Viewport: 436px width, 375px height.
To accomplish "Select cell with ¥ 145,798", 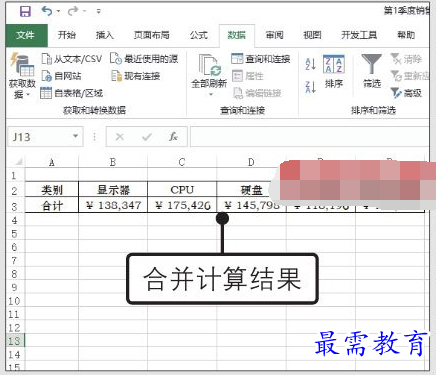I will (x=251, y=205).
